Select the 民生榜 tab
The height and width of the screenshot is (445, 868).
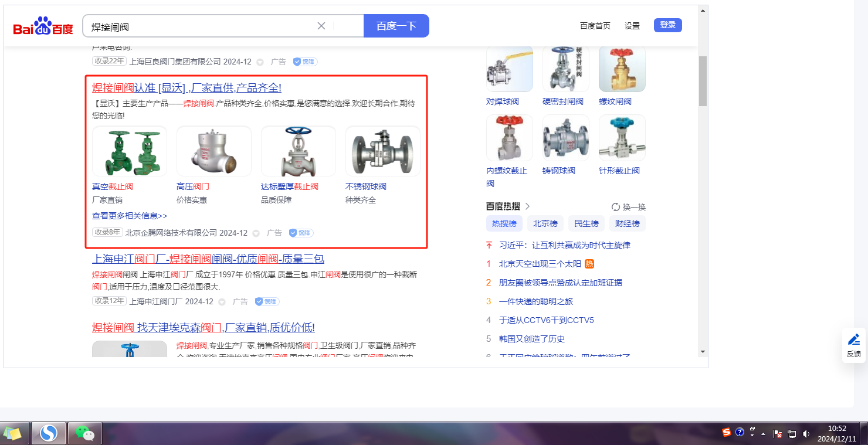[586, 223]
